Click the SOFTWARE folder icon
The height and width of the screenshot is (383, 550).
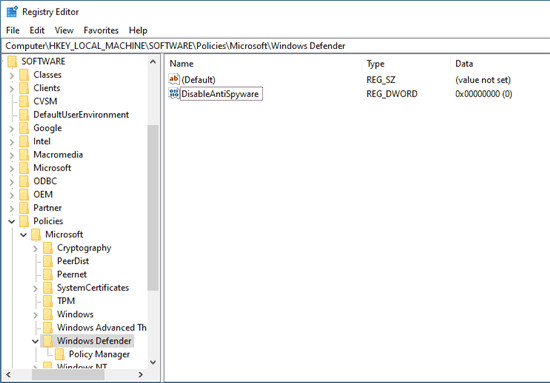12,61
